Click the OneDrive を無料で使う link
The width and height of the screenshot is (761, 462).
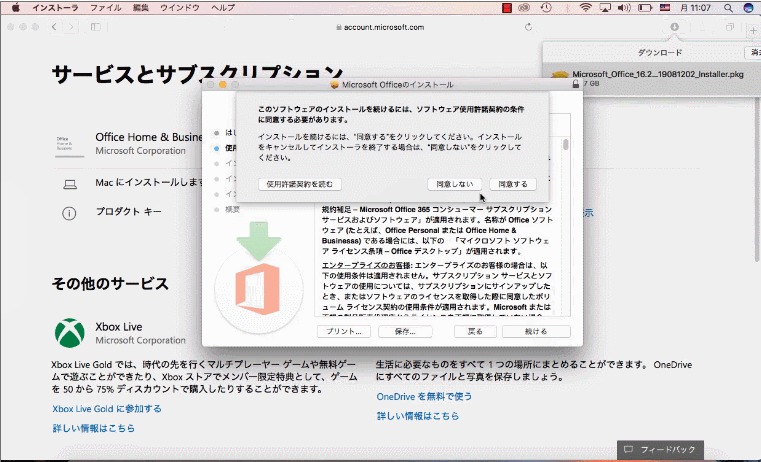[x=424, y=396]
